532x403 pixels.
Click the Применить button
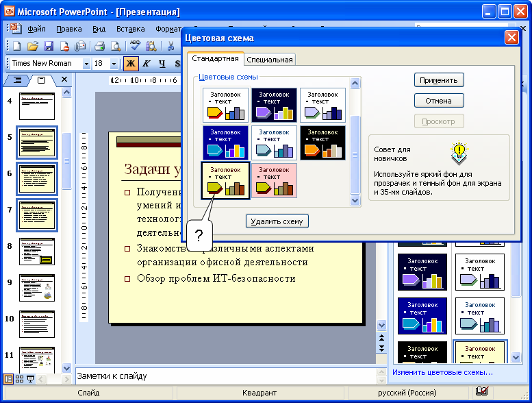[439, 80]
